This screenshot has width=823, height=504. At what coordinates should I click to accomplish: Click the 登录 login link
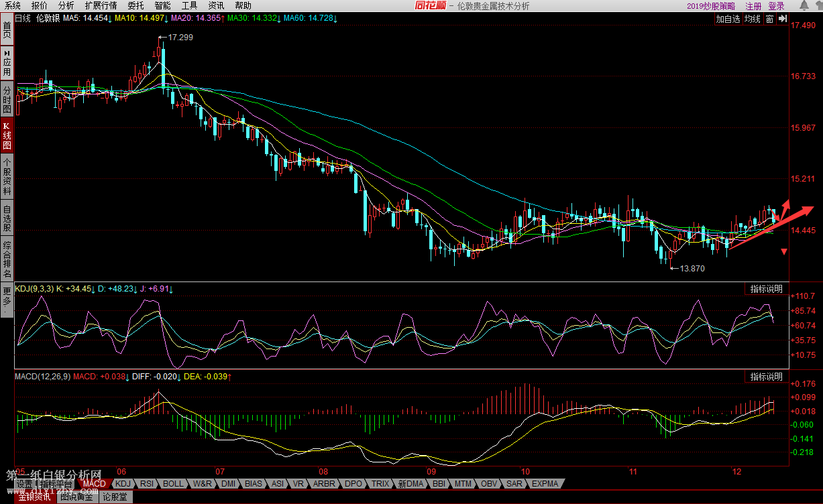[776, 6]
